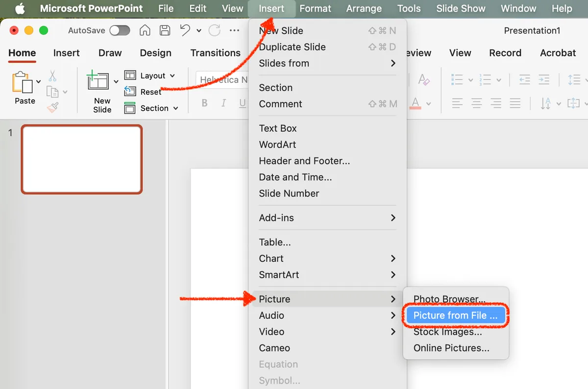Viewport: 588px width, 389px height.
Task: Expand the New Slide dropdown arrow
Action: pyautogui.click(x=116, y=81)
